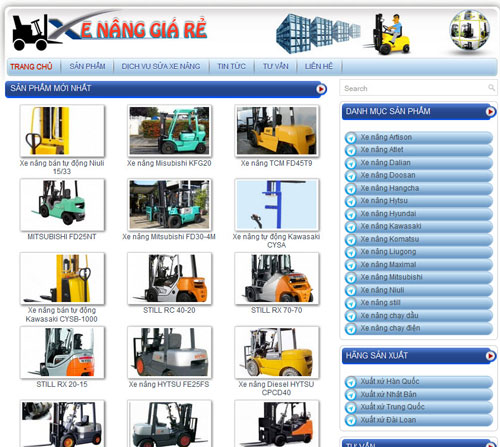
Task: Open the Kawasaki CYSB-1000 product image
Action: [62, 278]
